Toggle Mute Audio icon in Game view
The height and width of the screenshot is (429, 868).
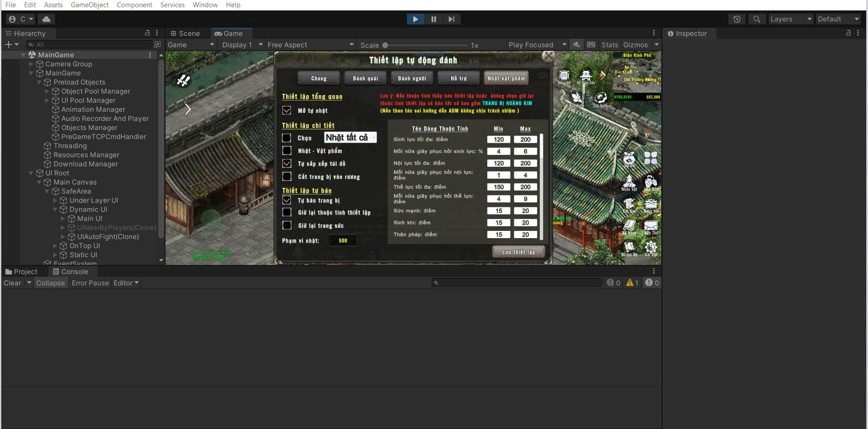point(577,45)
